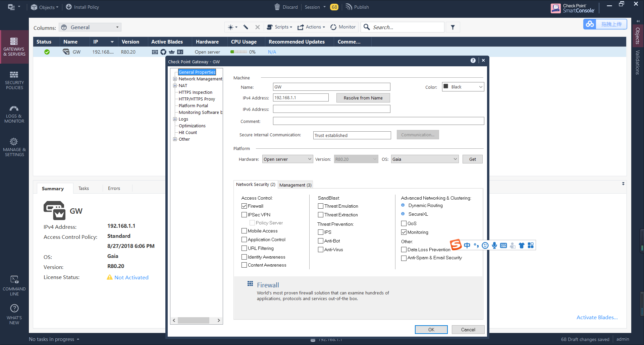Image resolution: width=644 pixels, height=345 pixels.
Task: Click the Publish icon
Action: (x=349, y=7)
